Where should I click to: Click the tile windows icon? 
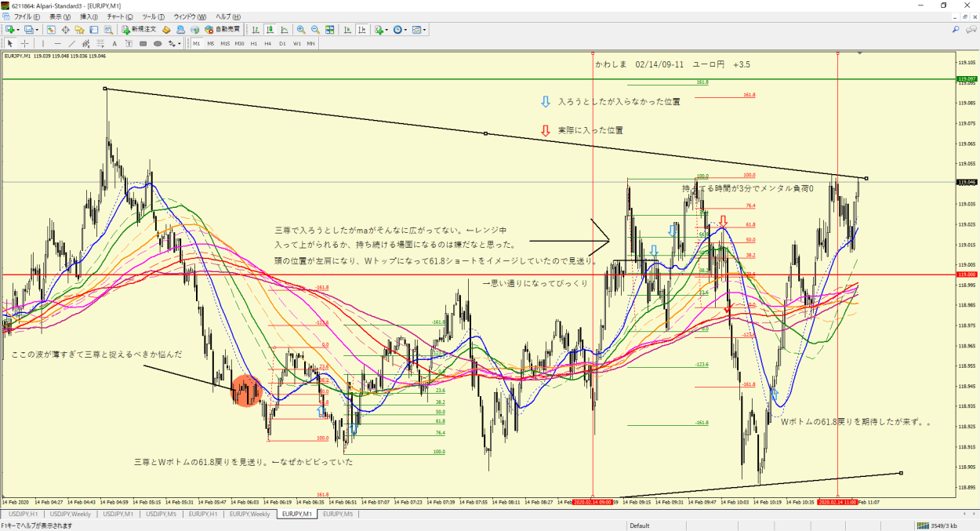pyautogui.click(x=329, y=30)
